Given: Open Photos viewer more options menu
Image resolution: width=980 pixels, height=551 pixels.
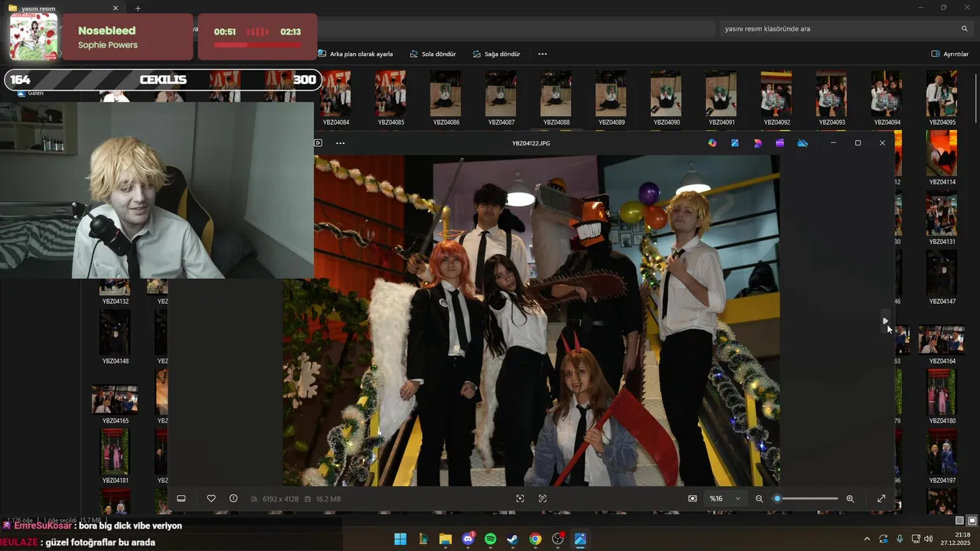Looking at the screenshot, I should [340, 143].
